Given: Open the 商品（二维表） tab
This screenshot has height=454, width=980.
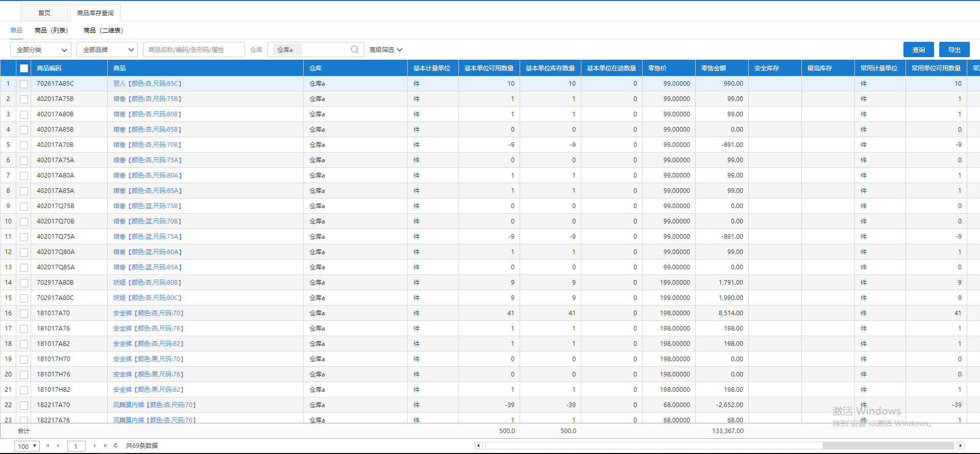Looking at the screenshot, I should pyautogui.click(x=104, y=31).
